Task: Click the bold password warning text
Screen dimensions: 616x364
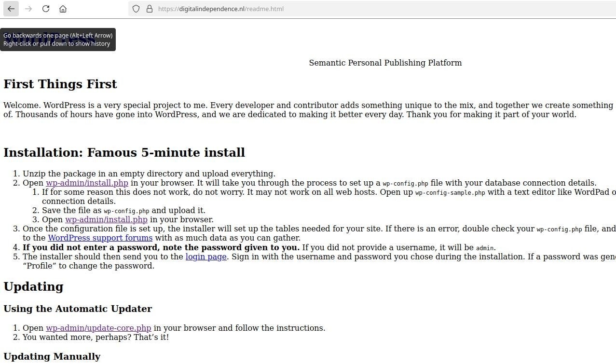Action: (161, 248)
